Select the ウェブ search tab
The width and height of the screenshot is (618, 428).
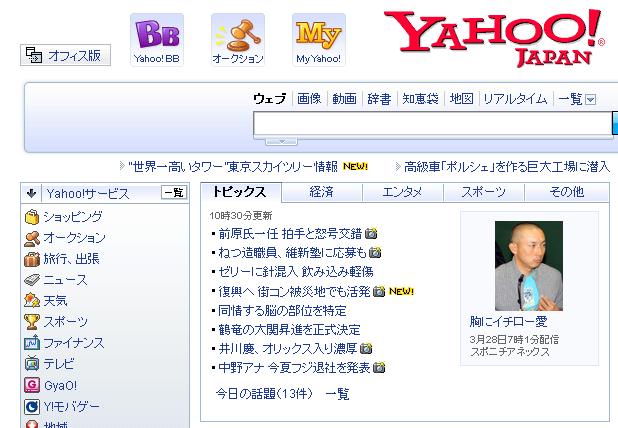[x=270, y=99]
